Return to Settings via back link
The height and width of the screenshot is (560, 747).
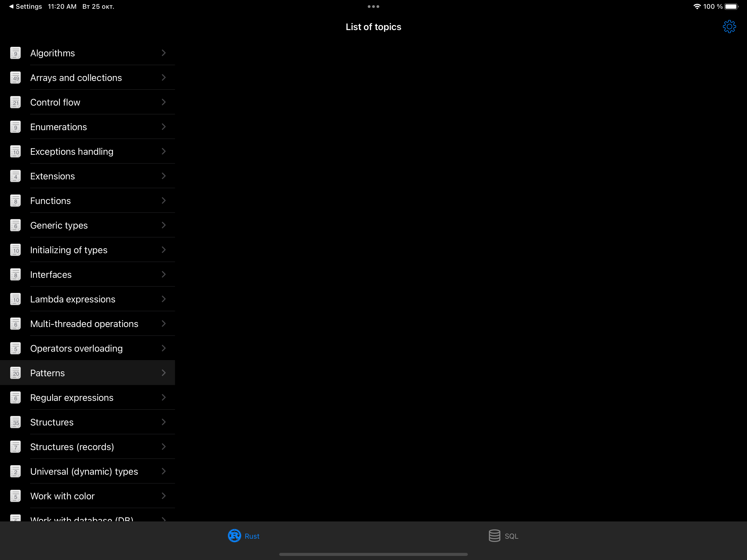pos(26,6)
